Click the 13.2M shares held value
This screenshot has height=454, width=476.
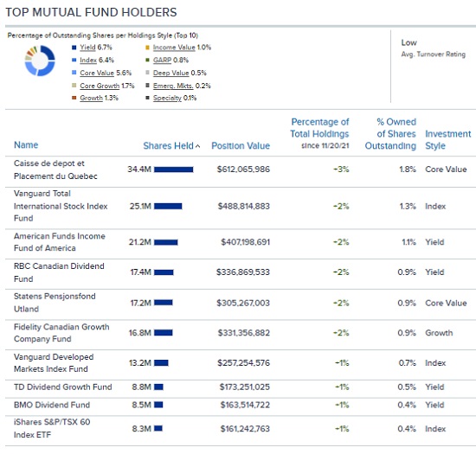click(x=140, y=363)
